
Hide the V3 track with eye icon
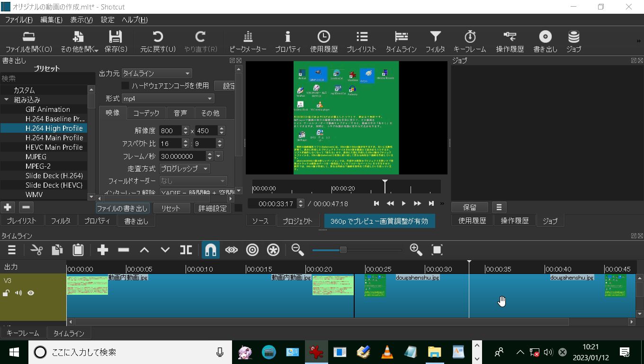pos(31,293)
